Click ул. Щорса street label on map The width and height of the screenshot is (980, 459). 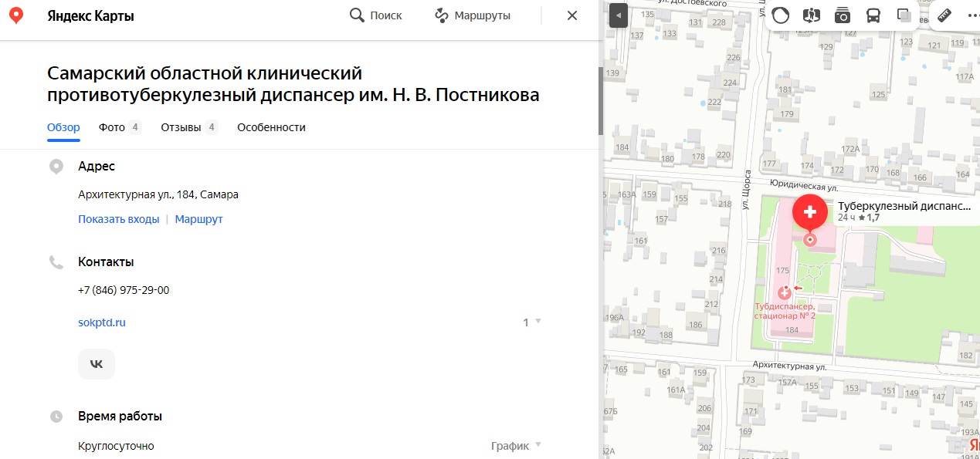(x=746, y=190)
